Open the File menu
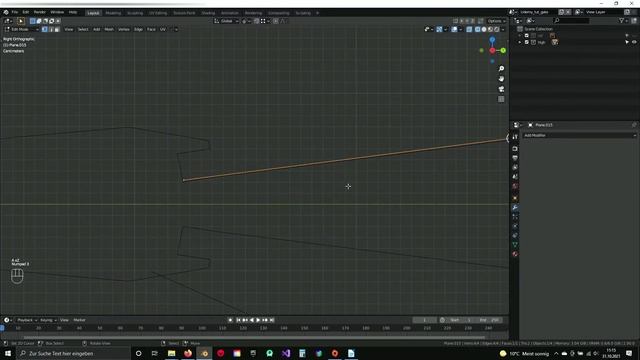 [x=15, y=12]
